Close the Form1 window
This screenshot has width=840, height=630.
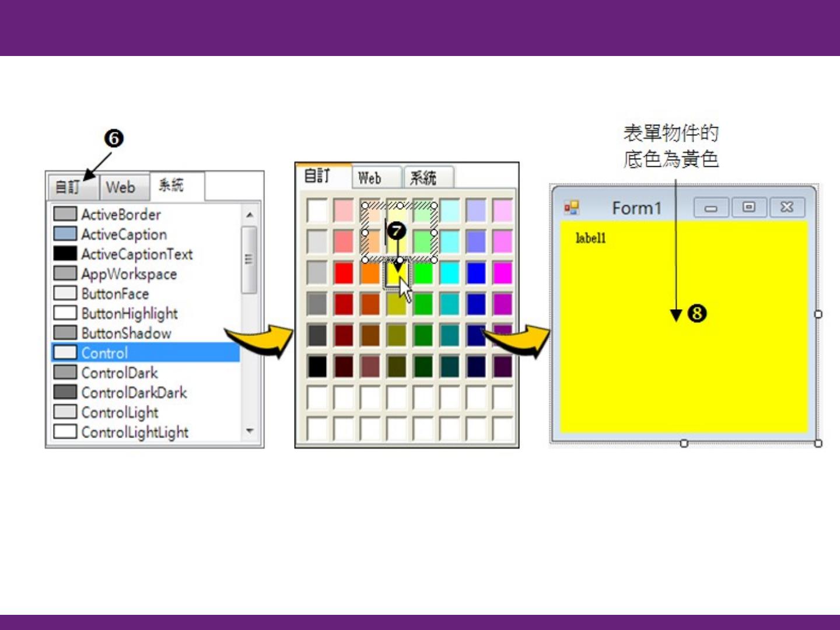786,207
